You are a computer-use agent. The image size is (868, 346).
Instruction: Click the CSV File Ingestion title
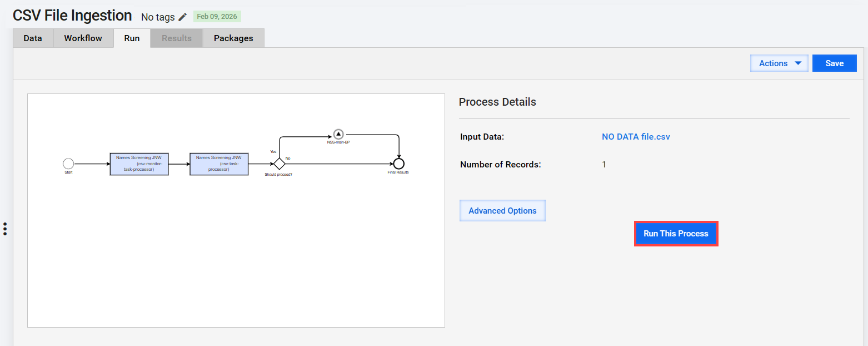[x=72, y=16]
